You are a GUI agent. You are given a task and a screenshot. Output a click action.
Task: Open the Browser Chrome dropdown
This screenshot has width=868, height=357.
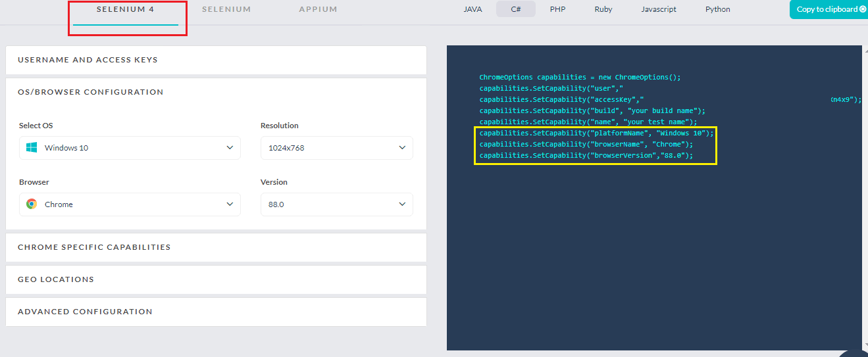pos(130,204)
